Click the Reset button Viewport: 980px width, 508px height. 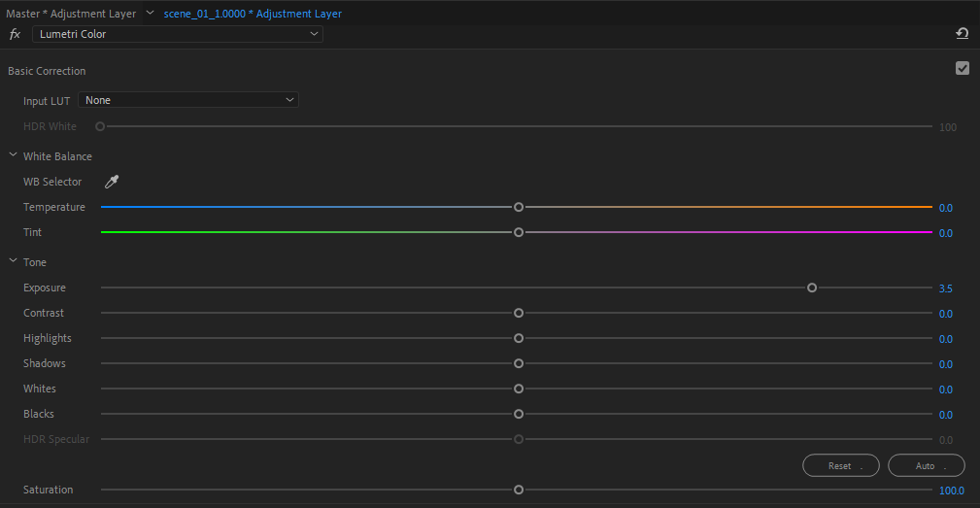pyautogui.click(x=841, y=465)
